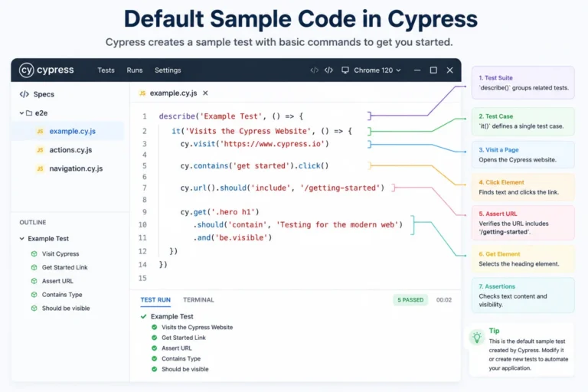The height and width of the screenshot is (392, 588).
Task: Click the cube icon beside Assert URL outline item
Action: 34,281
